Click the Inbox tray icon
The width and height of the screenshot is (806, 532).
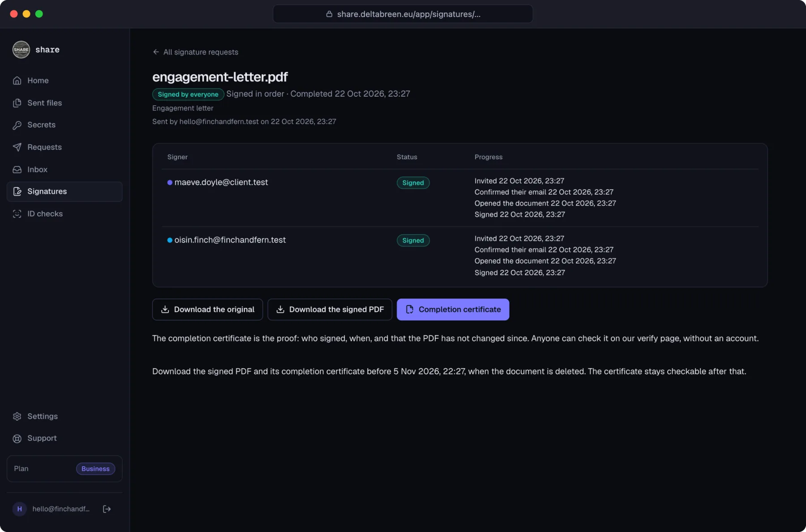click(x=17, y=170)
